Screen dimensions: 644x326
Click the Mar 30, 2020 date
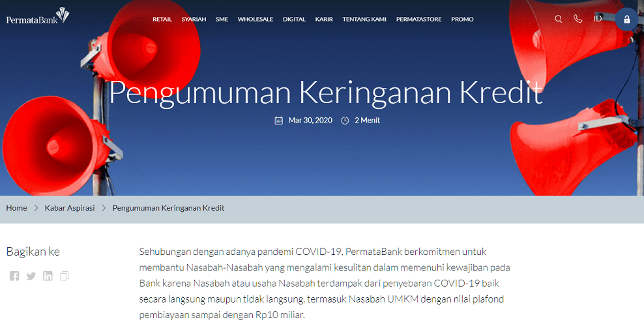pos(310,121)
